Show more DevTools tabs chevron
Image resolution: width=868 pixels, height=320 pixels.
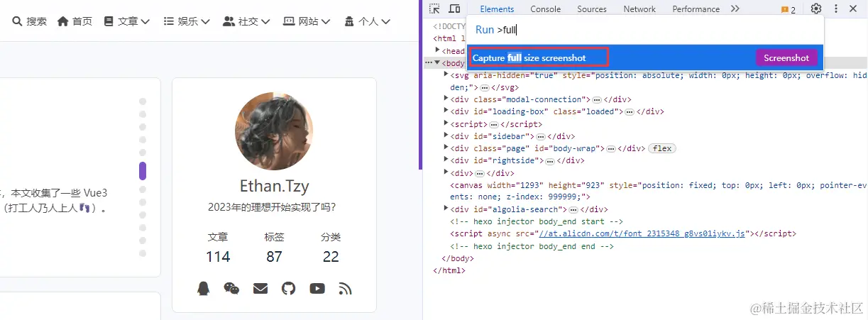[x=735, y=9]
